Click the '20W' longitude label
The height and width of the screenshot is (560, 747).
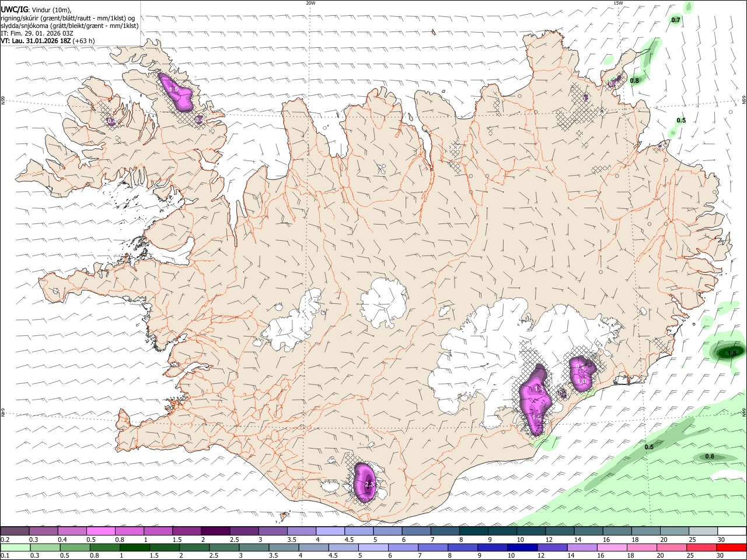tap(310, 3)
